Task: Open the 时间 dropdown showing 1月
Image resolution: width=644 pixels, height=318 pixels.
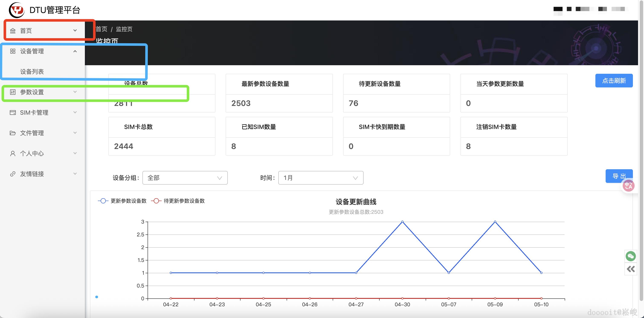Action: pos(321,178)
